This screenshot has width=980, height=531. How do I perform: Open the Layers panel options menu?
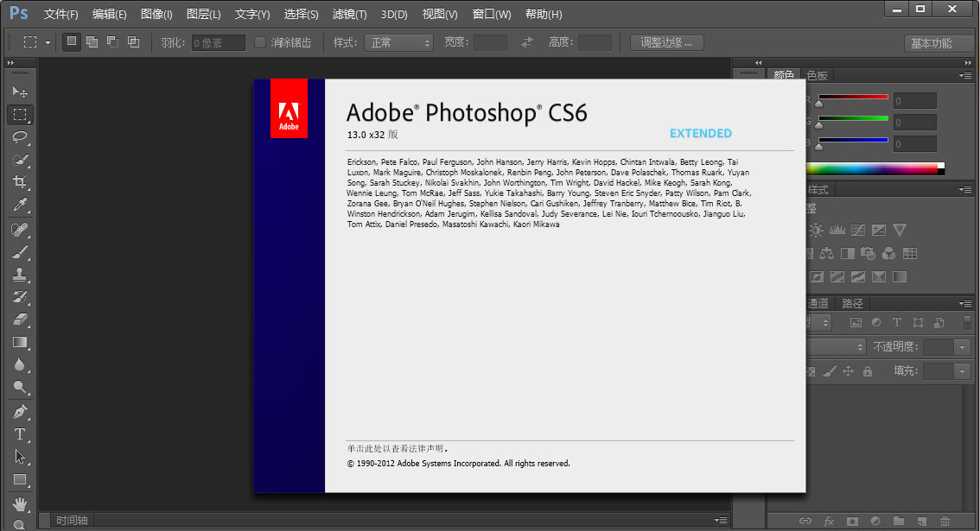click(965, 303)
